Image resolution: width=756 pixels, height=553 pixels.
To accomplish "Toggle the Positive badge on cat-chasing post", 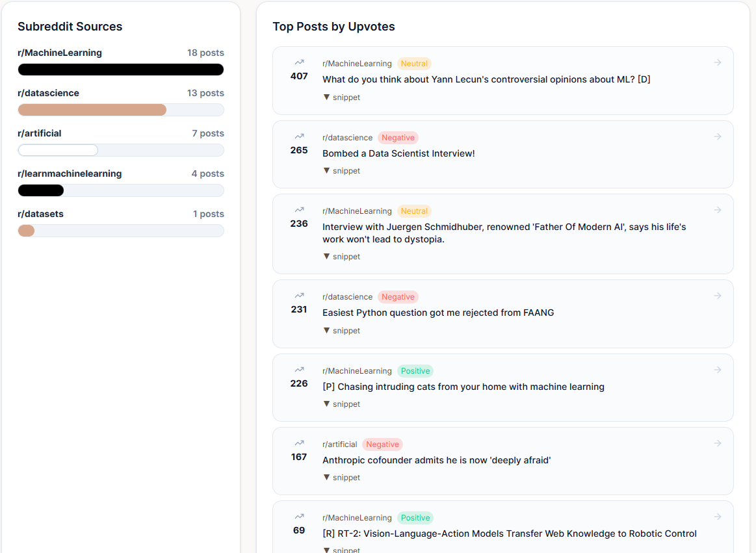I will 415,370.
